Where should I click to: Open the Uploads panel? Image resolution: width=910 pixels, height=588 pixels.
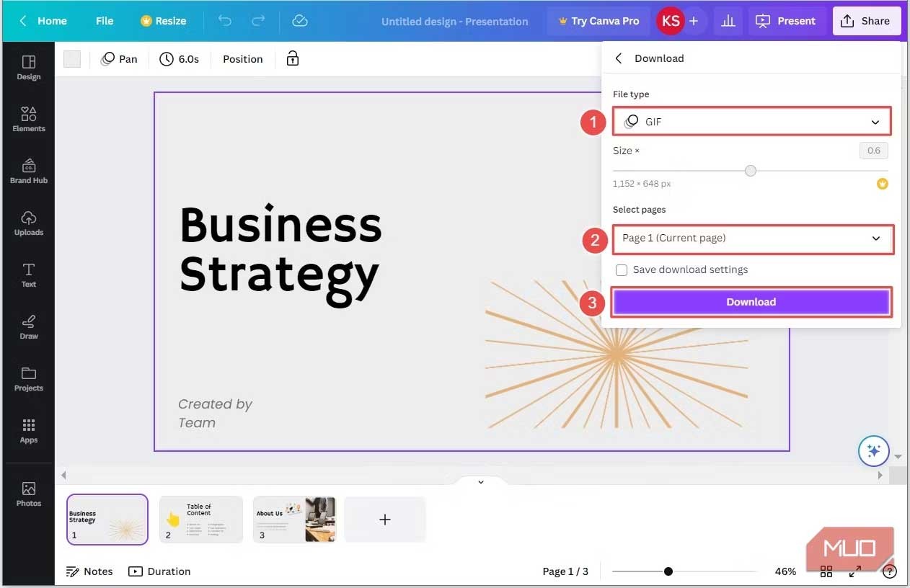29,223
